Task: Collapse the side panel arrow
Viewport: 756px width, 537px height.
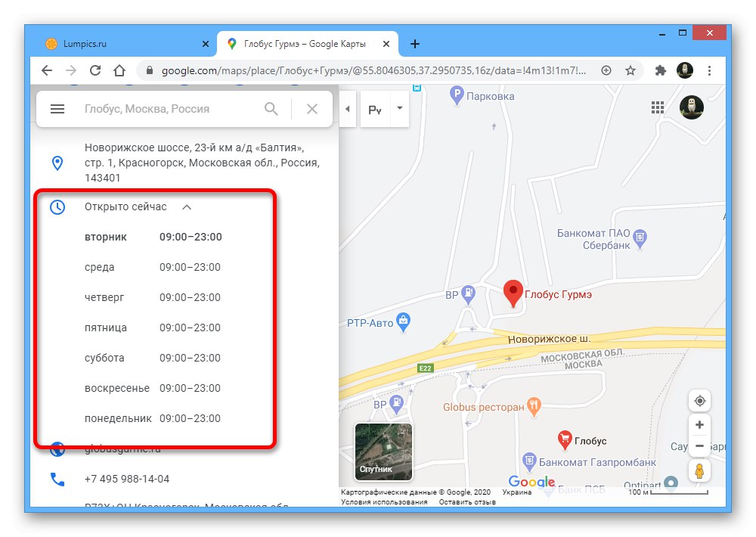Action: pyautogui.click(x=347, y=109)
